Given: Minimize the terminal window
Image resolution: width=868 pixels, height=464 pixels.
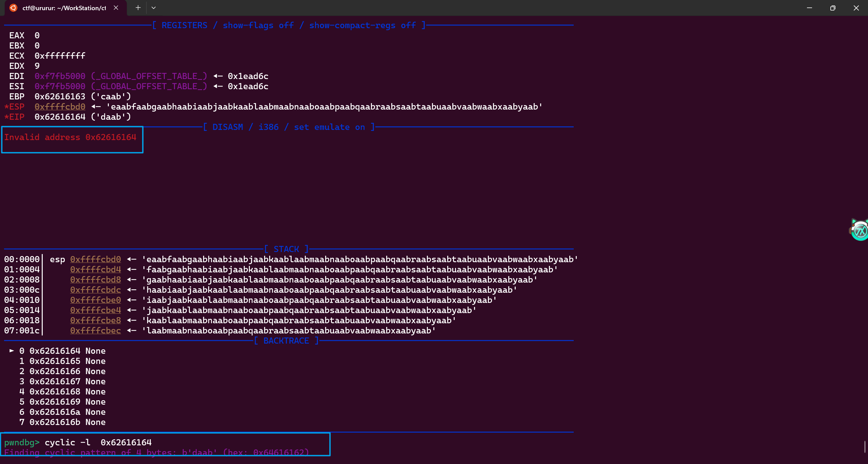Looking at the screenshot, I should click(x=809, y=8).
